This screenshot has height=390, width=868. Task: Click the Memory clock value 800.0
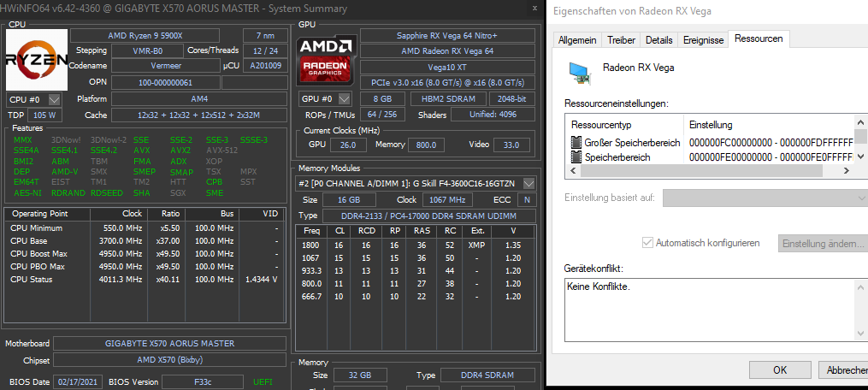426,145
